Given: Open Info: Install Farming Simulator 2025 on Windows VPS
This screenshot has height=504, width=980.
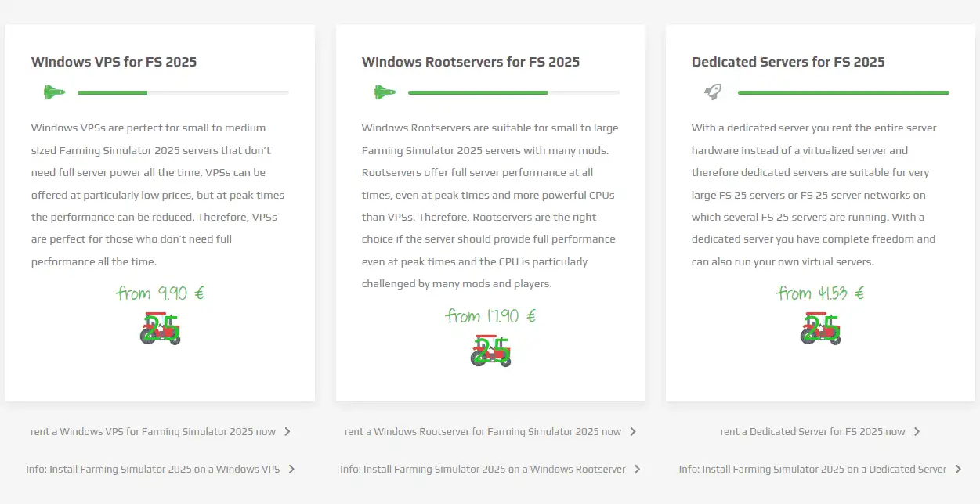Looking at the screenshot, I should click(x=153, y=470).
